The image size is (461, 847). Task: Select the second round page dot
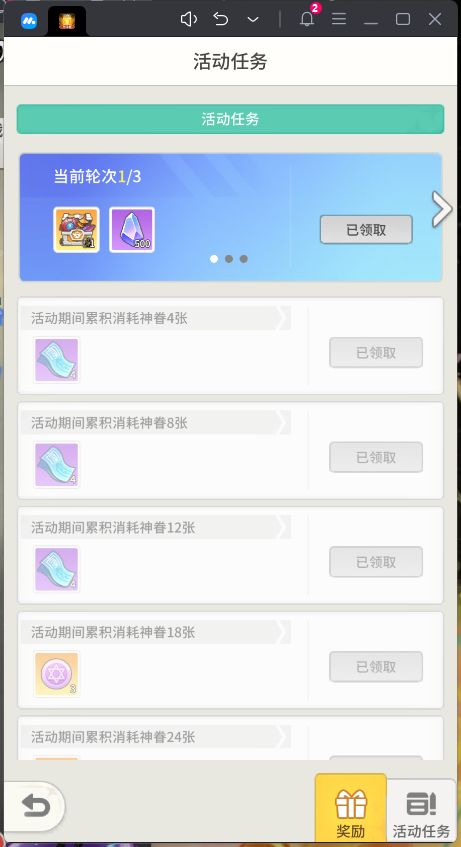click(x=229, y=259)
